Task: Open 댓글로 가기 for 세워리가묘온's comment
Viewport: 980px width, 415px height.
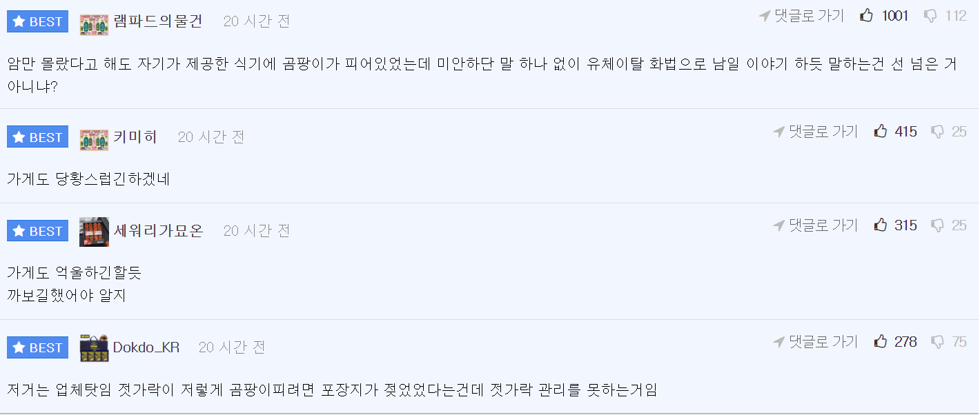Action: [816, 225]
